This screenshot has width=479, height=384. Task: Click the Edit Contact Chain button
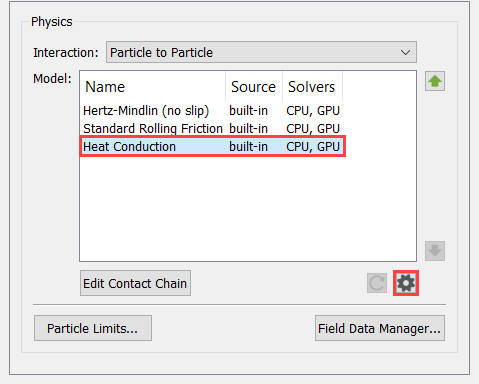[135, 283]
